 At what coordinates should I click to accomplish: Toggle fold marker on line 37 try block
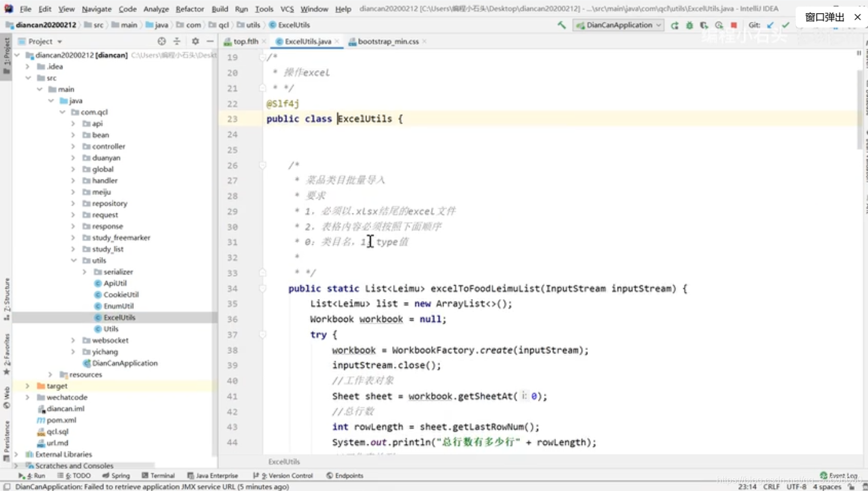(262, 335)
